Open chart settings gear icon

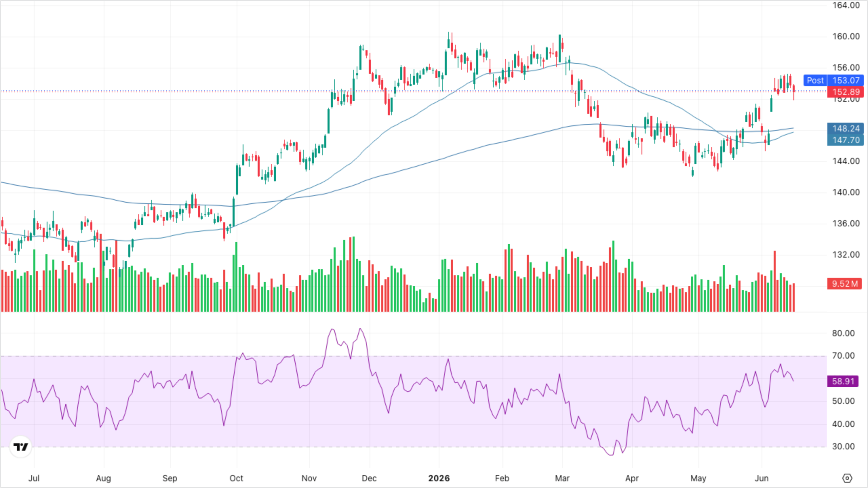(847, 478)
